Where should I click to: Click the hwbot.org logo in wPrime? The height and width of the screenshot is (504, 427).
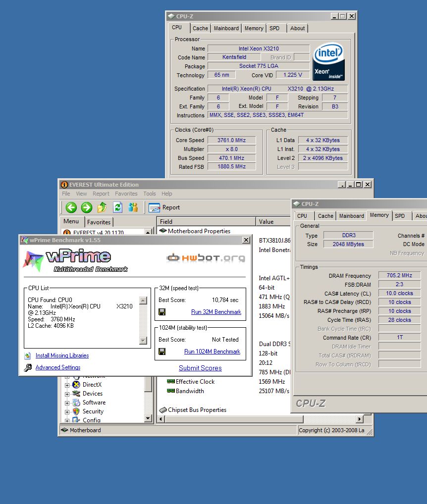206,258
